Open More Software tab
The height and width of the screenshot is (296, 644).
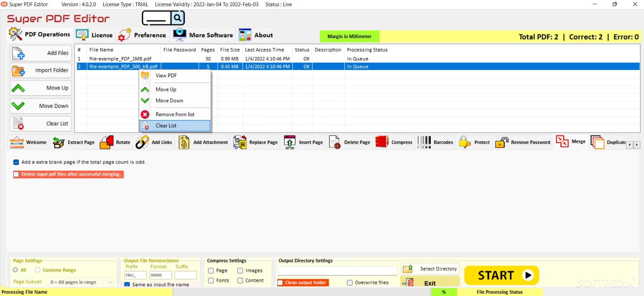(x=203, y=35)
